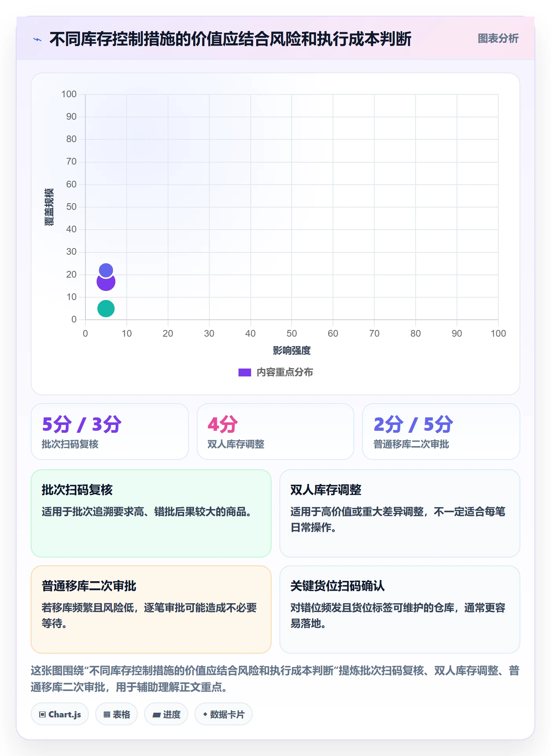
Task: Select the teal bubble on the chart
Action: 106,309
